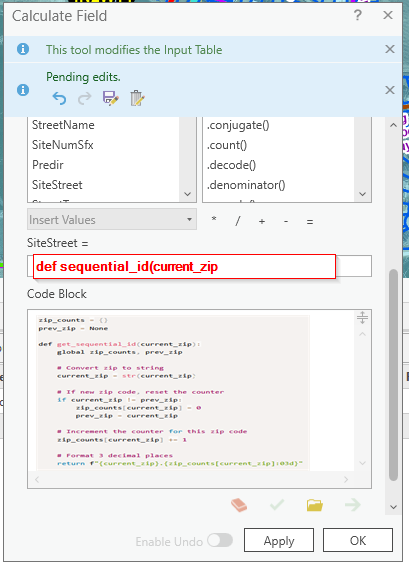Insert the minus (-) operator

pos(286,221)
